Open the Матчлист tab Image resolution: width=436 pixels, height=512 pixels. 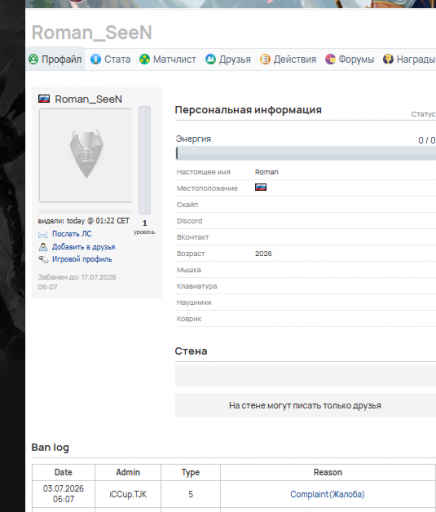point(168,59)
